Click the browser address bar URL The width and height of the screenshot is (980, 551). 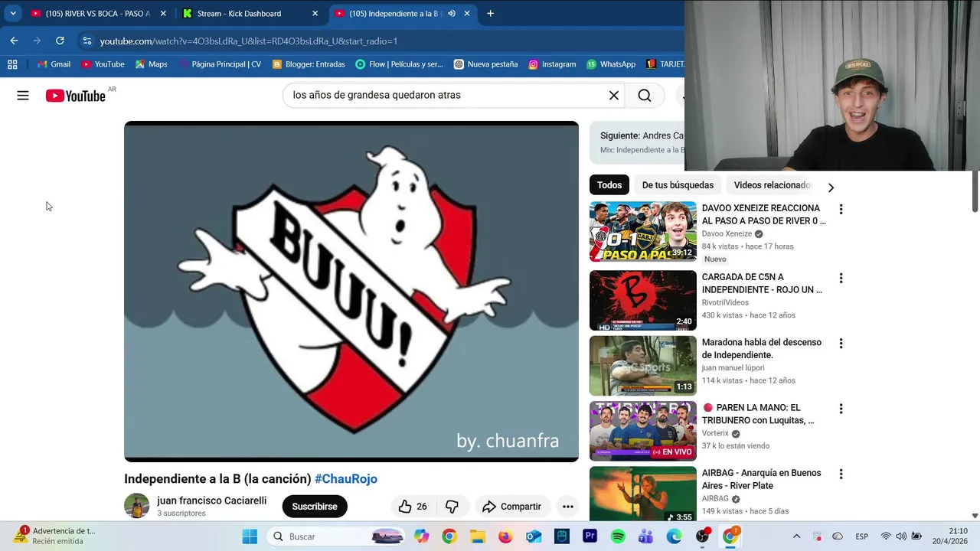(249, 41)
